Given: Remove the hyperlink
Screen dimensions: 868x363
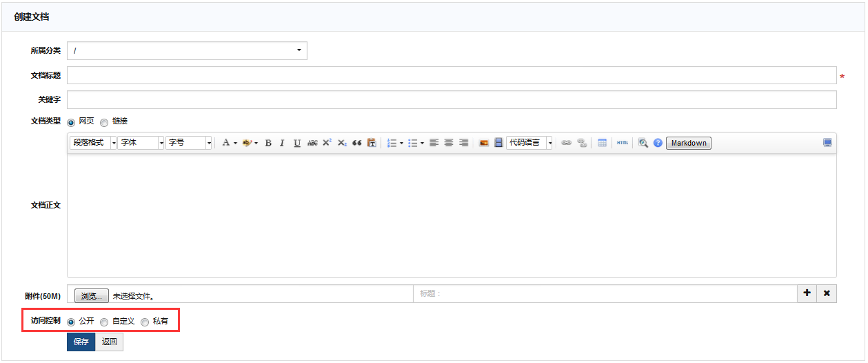Looking at the screenshot, I should coord(582,143).
